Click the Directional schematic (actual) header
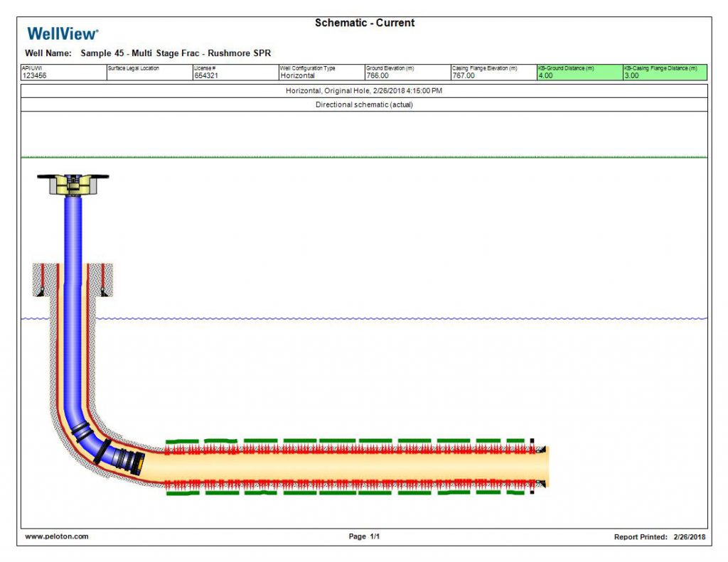 pyautogui.click(x=364, y=104)
